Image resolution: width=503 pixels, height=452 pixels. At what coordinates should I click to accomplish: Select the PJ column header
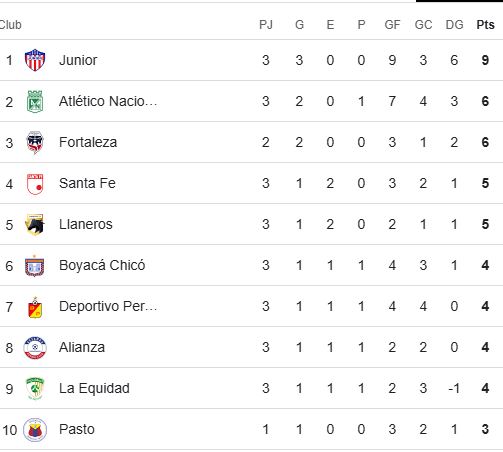click(266, 25)
